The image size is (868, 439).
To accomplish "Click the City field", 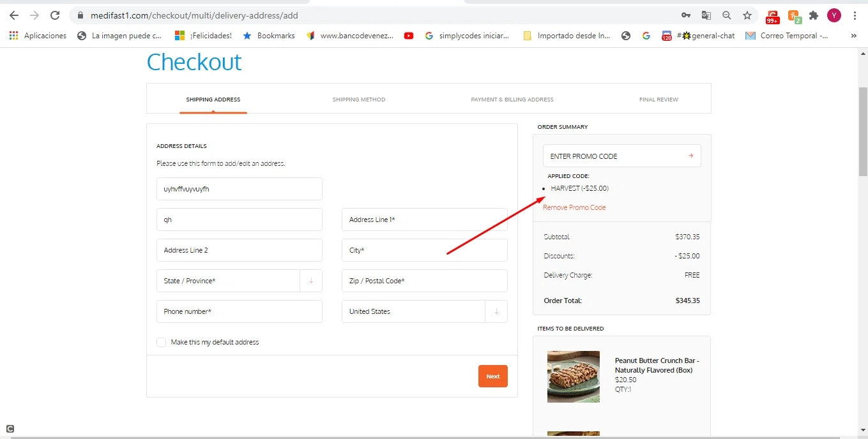I will click(x=425, y=250).
